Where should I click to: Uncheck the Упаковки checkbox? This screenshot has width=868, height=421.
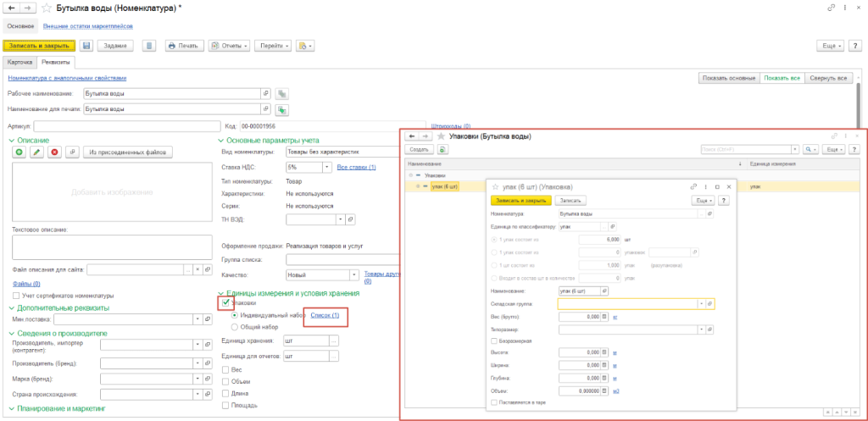point(225,302)
